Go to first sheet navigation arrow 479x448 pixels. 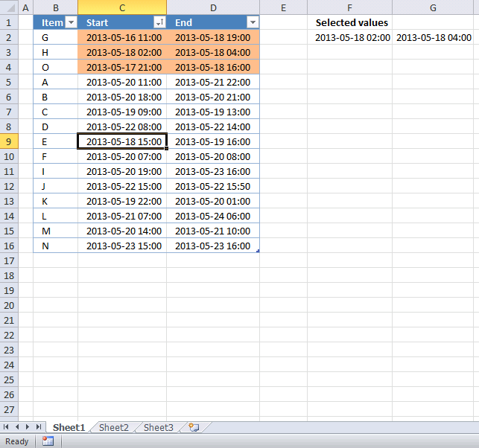coord(6,427)
